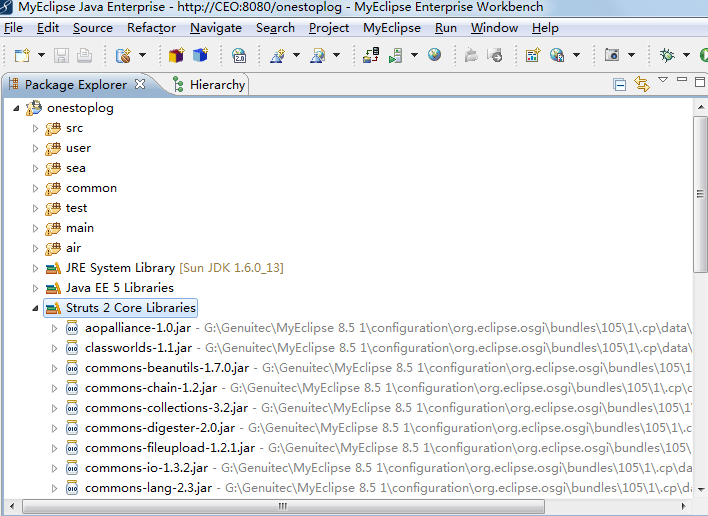Click the Save disk toolbar icon
Viewport: 708px width, 516px height.
click(x=61, y=55)
